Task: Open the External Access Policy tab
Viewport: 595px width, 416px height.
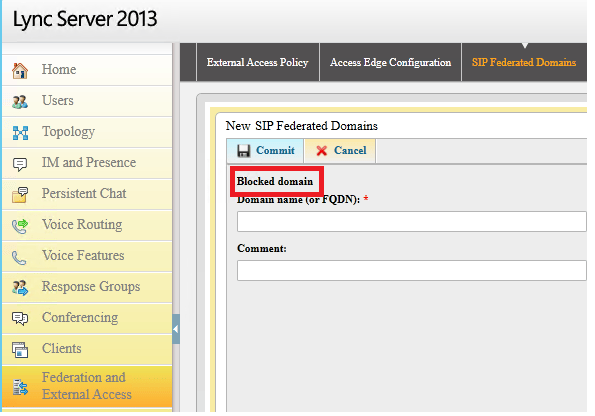Action: coord(258,62)
